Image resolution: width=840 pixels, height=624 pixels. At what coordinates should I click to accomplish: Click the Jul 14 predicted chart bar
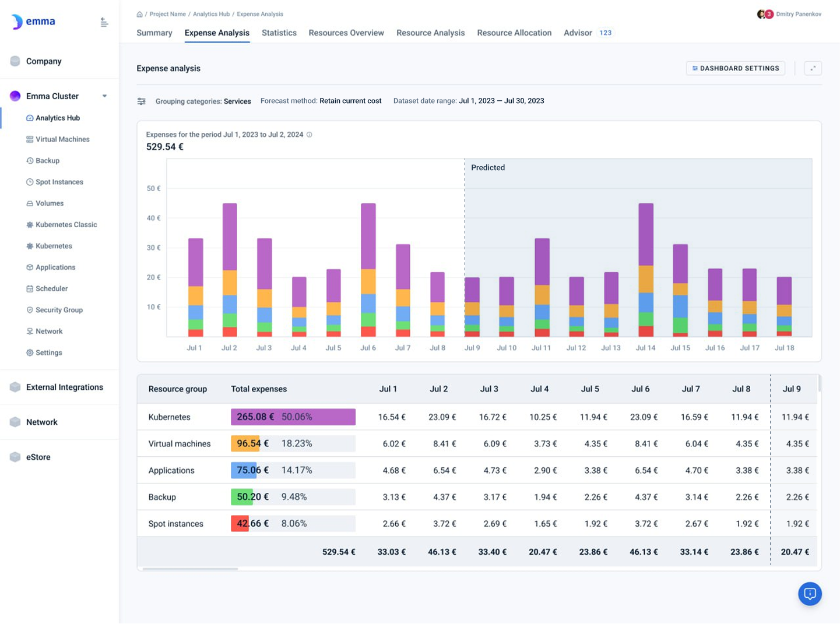(x=646, y=270)
